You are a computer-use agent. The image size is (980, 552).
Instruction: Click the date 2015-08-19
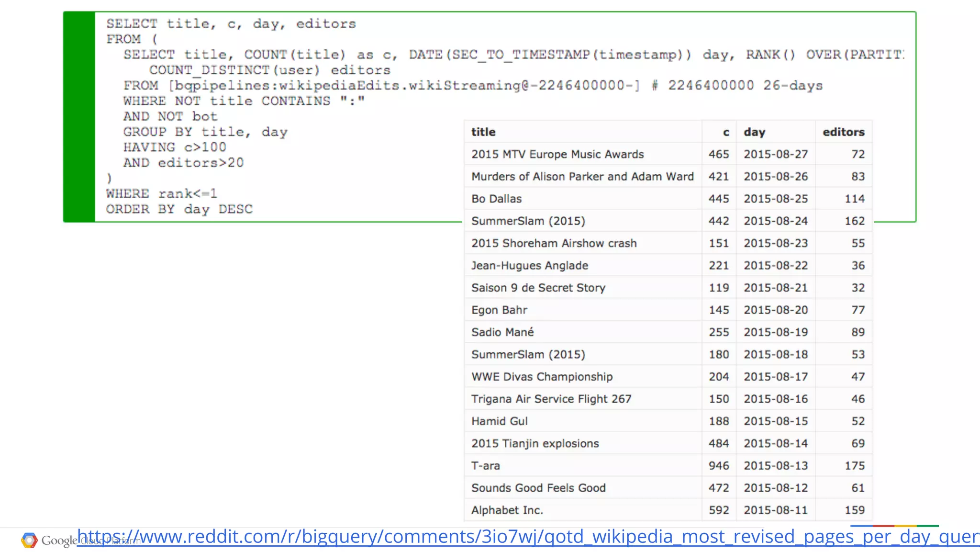(x=776, y=332)
